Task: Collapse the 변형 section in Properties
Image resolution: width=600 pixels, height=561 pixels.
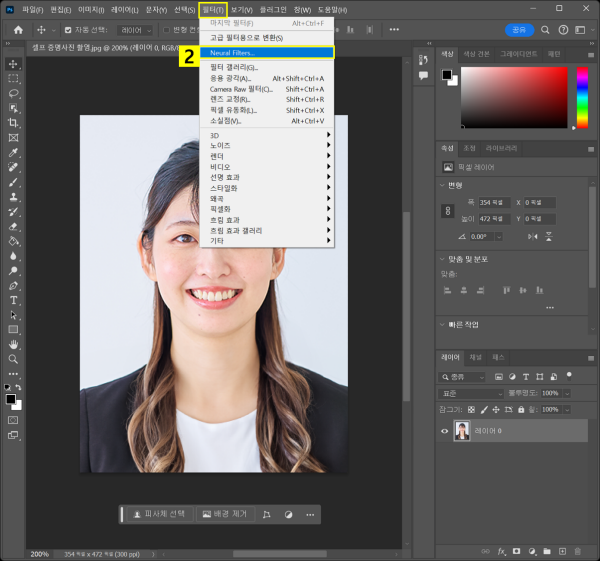Action: 443,184
